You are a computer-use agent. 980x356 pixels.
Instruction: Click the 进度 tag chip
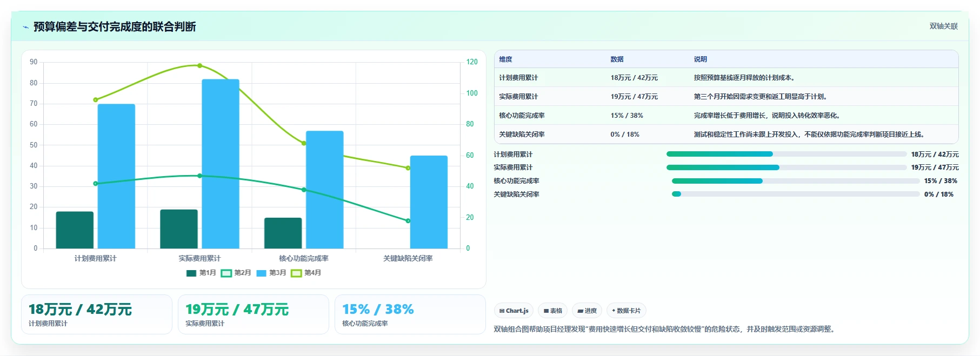point(587,311)
